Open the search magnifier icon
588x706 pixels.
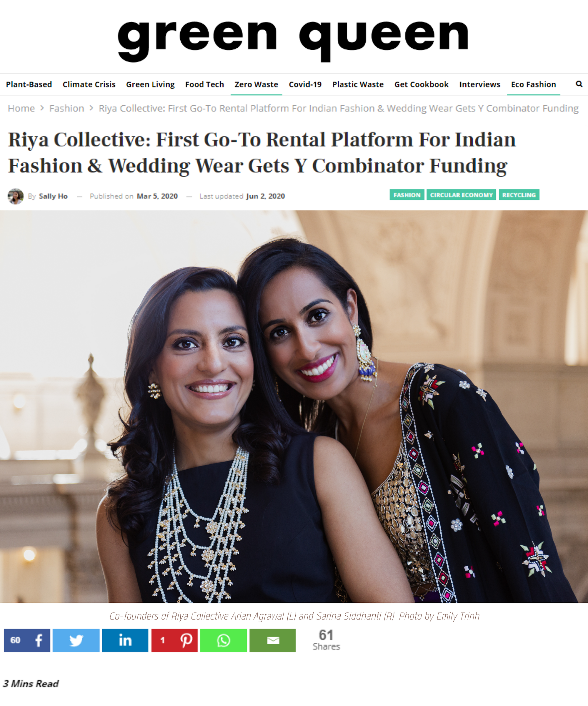(579, 84)
